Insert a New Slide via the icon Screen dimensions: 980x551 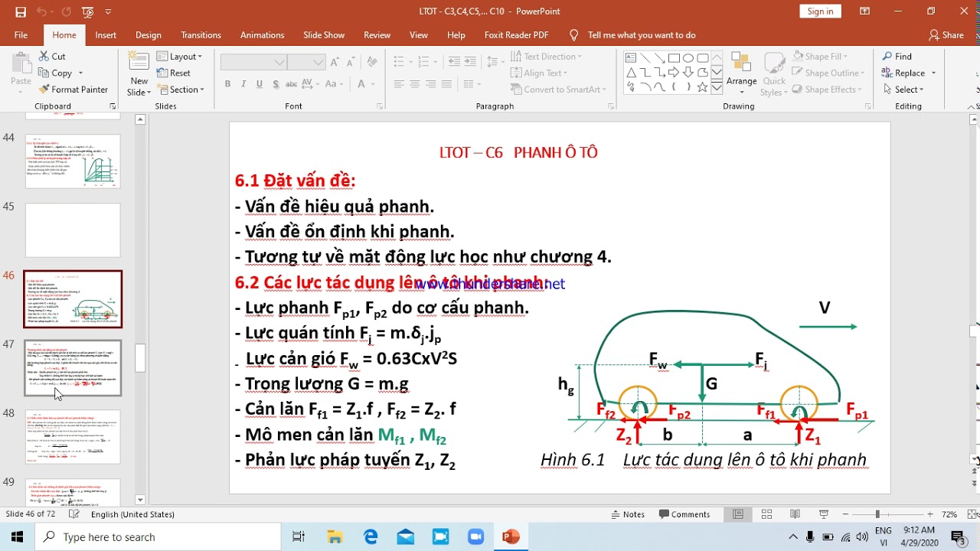[x=139, y=62]
